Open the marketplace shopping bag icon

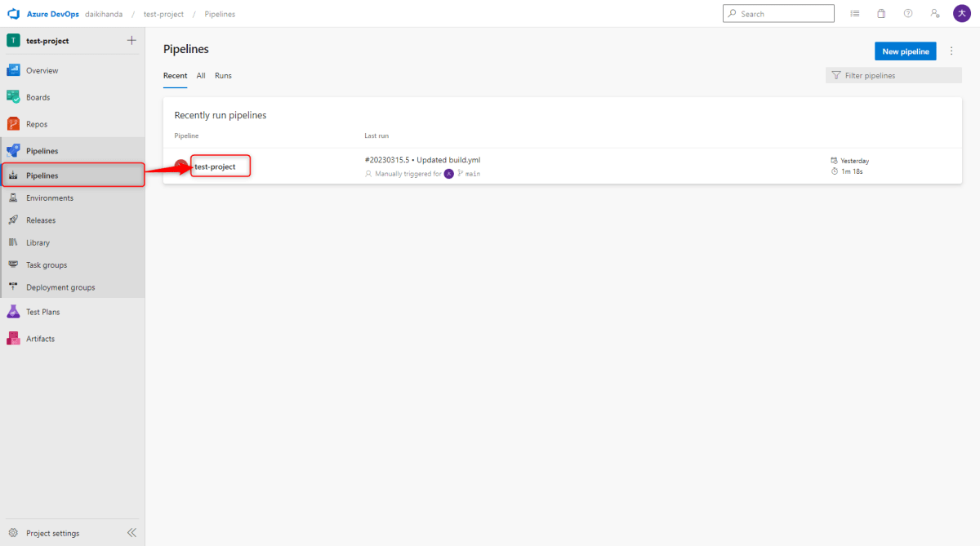click(x=881, y=14)
